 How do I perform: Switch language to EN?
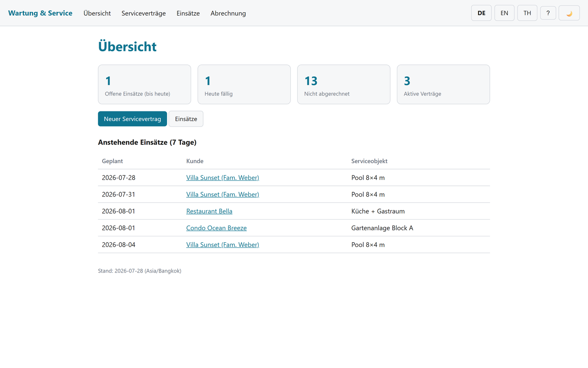point(504,13)
